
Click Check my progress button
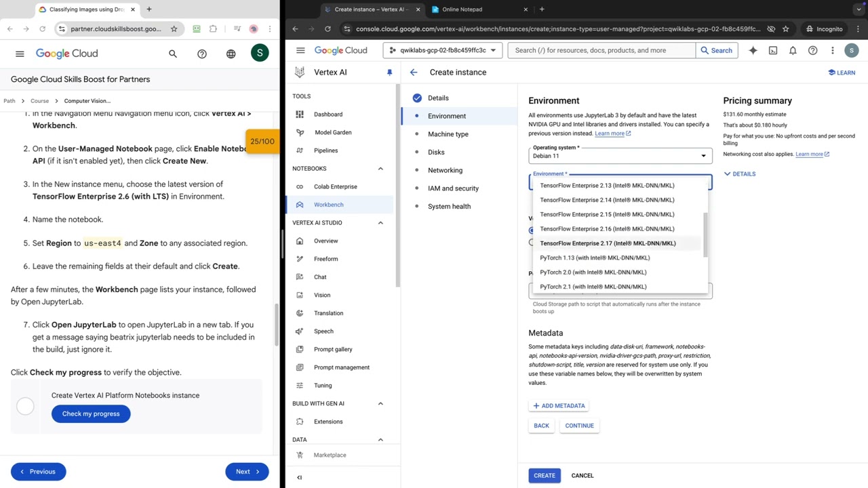pyautogui.click(x=91, y=414)
